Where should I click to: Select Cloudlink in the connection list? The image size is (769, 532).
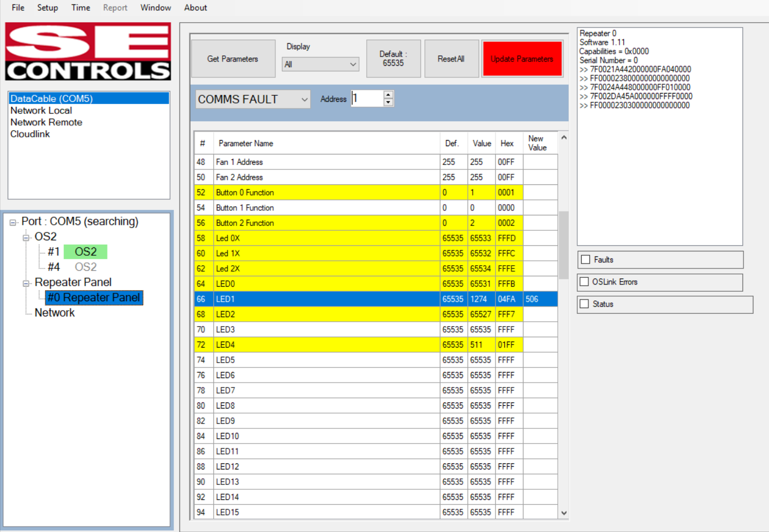click(89, 134)
